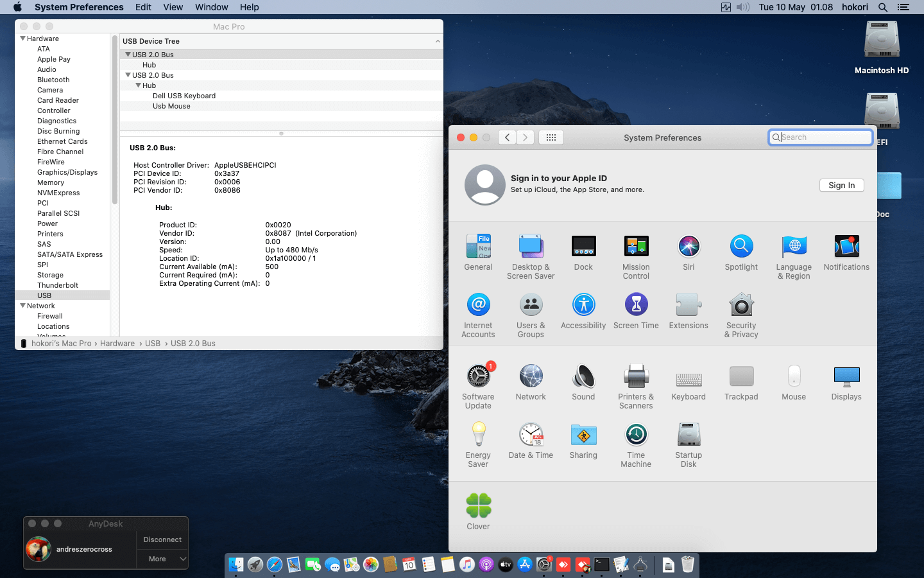Open the Window menu
924x578 pixels.
pos(211,7)
